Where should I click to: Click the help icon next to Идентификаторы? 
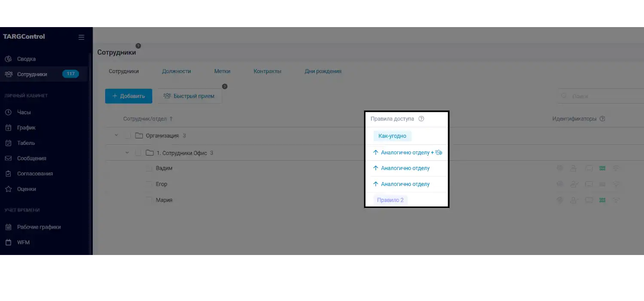[602, 119]
